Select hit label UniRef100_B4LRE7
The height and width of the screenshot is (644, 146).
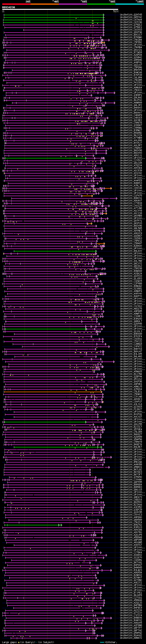coord(131,447)
